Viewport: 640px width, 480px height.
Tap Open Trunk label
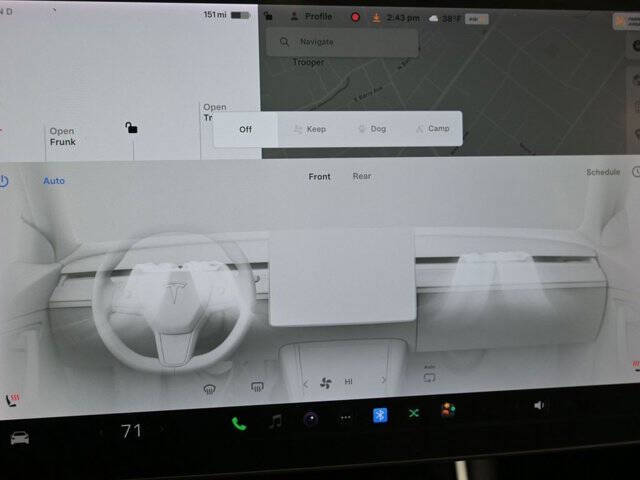[x=214, y=112]
